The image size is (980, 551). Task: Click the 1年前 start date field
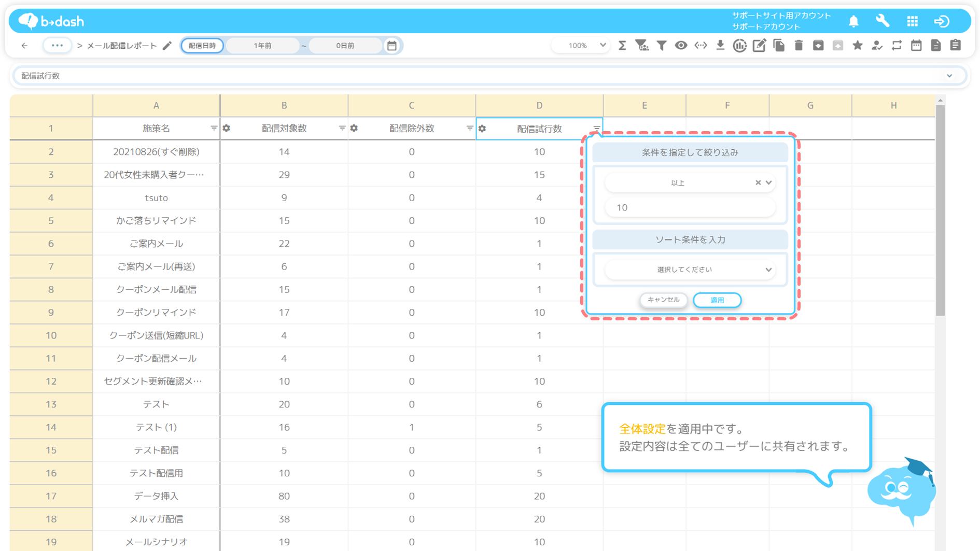point(262,46)
